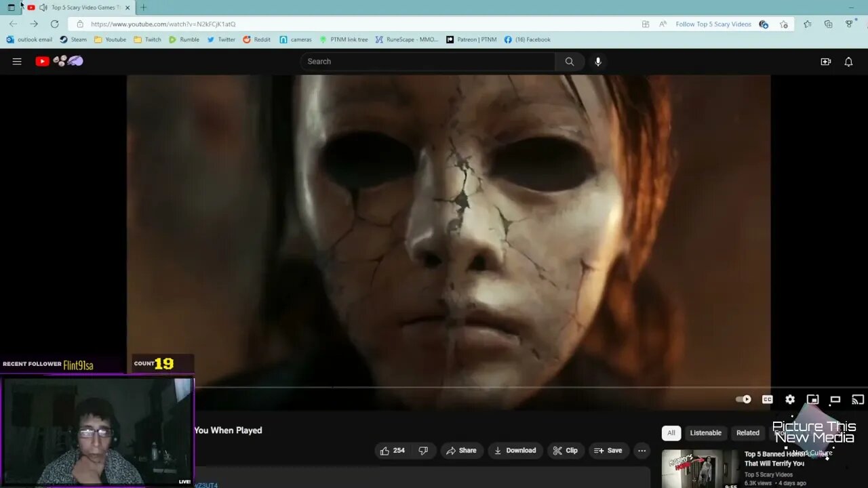Click the browser address bar URL
Viewport: 868px width, 488px height.
163,24
